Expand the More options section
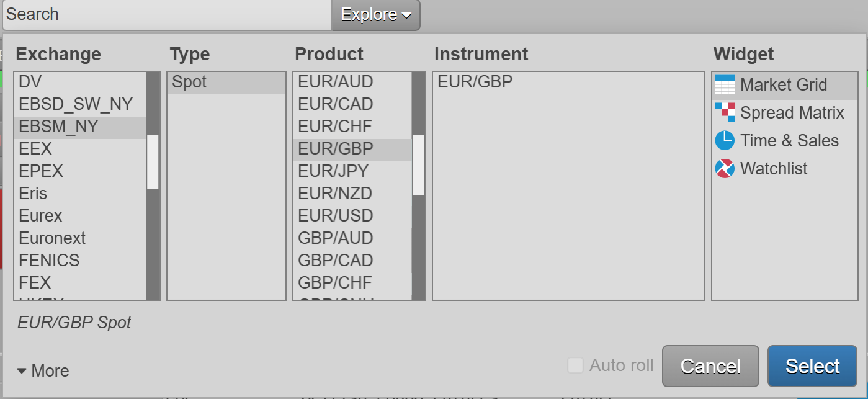The width and height of the screenshot is (868, 399). tap(43, 371)
